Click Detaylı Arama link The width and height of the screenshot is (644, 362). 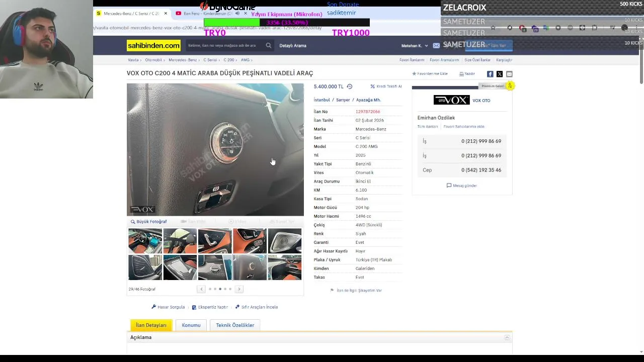pyautogui.click(x=293, y=46)
